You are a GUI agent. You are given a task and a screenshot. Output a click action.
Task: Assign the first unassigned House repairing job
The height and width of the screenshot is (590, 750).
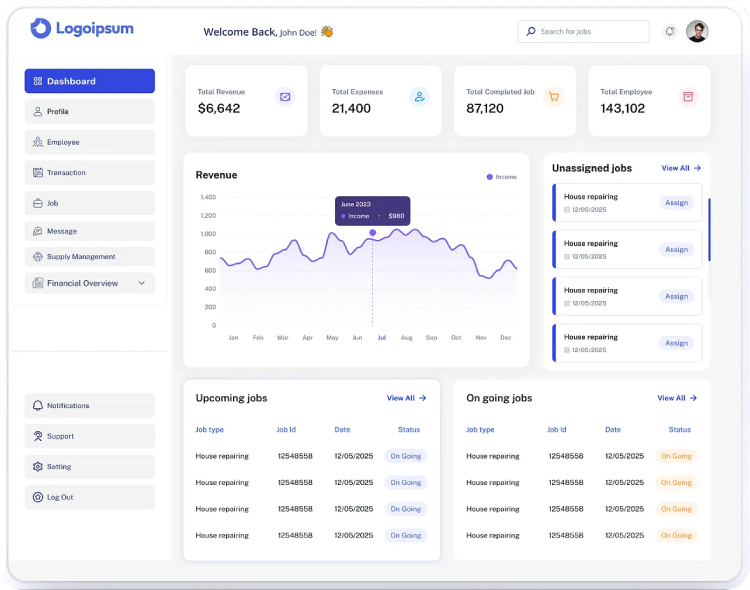[x=677, y=203]
